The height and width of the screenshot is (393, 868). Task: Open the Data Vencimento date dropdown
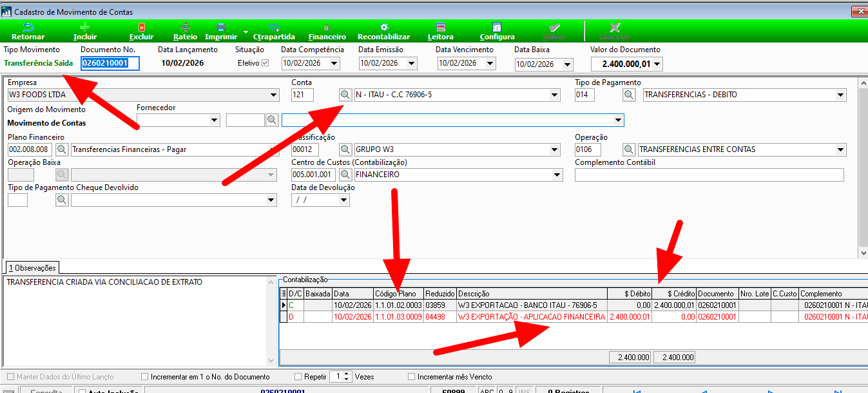tap(490, 63)
